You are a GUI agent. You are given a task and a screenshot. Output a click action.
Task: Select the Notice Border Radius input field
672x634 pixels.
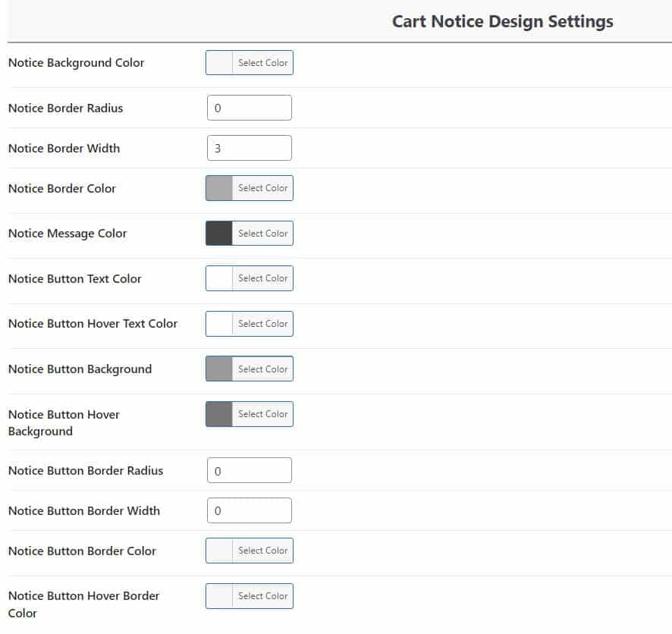click(249, 108)
